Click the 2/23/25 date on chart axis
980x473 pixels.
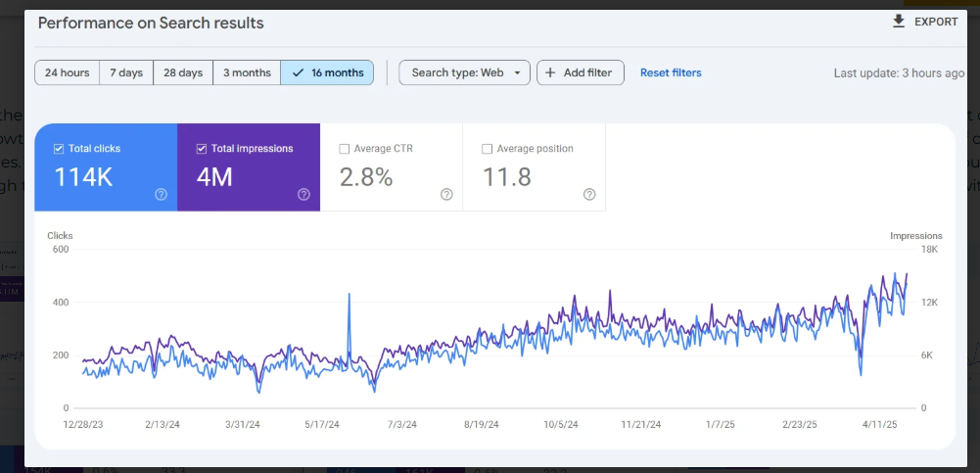click(x=800, y=424)
